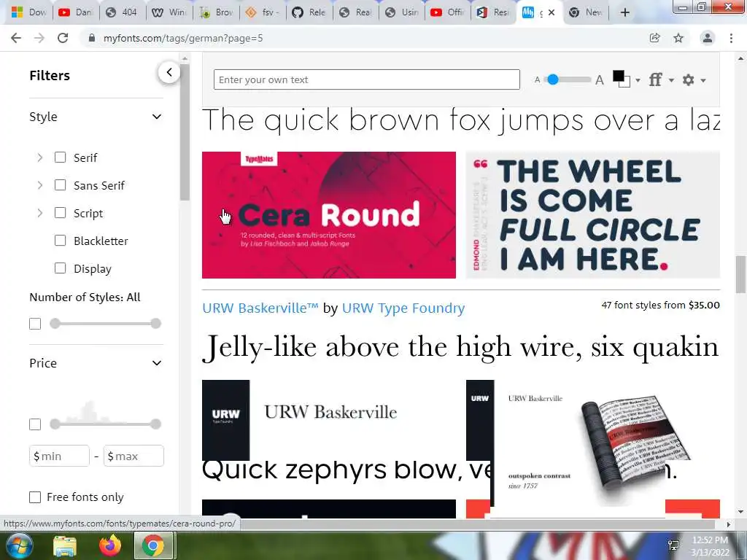Collapse the Style filter section chevron
Viewport: 747px width, 560px height.
click(156, 117)
